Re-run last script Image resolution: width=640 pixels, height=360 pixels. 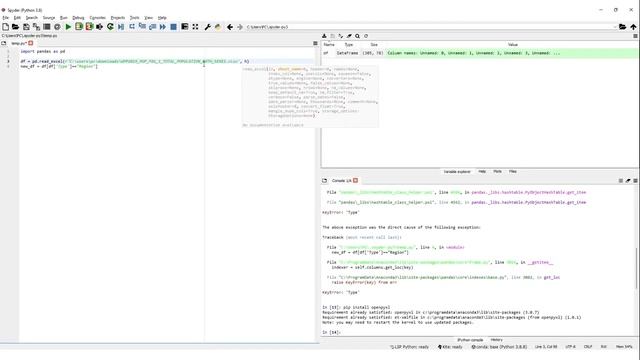(x=110, y=27)
